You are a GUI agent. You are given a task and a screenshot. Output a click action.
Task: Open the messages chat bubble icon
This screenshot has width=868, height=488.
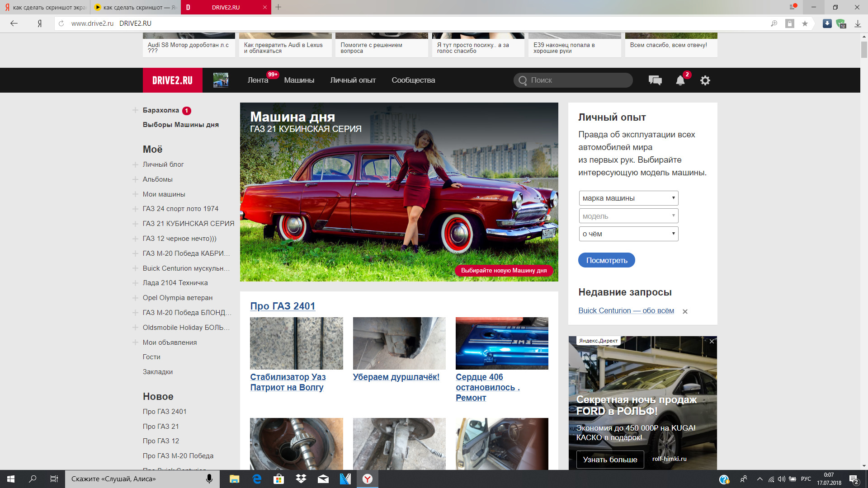click(x=655, y=80)
